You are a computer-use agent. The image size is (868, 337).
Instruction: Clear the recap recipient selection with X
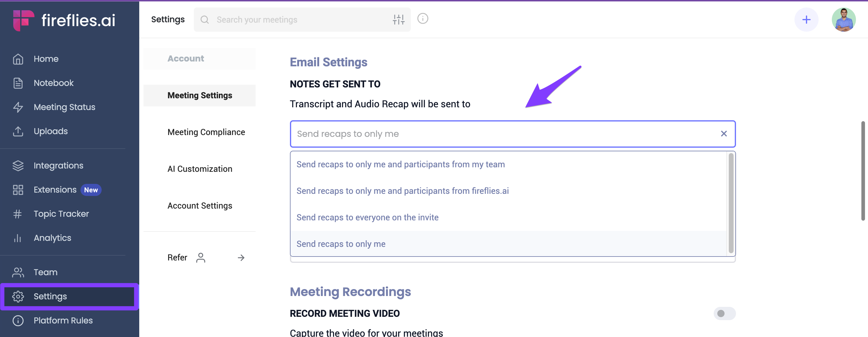click(x=723, y=134)
